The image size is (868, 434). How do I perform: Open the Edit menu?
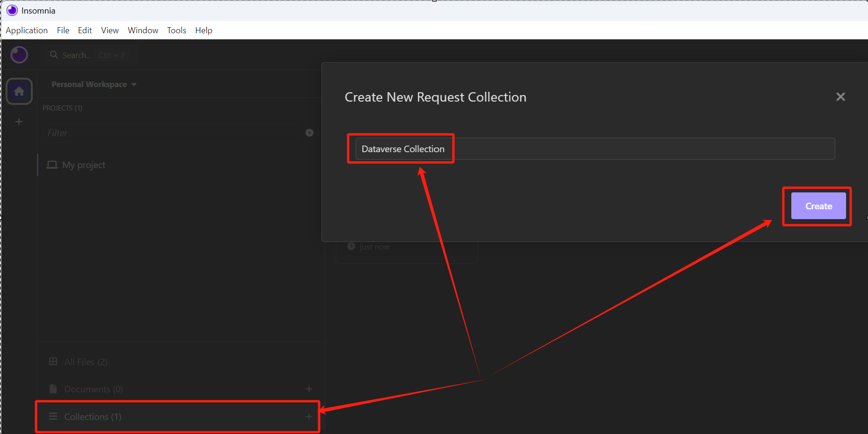click(85, 30)
